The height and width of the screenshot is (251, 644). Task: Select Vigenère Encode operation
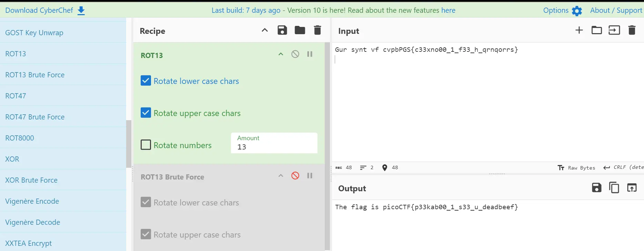tap(63, 201)
